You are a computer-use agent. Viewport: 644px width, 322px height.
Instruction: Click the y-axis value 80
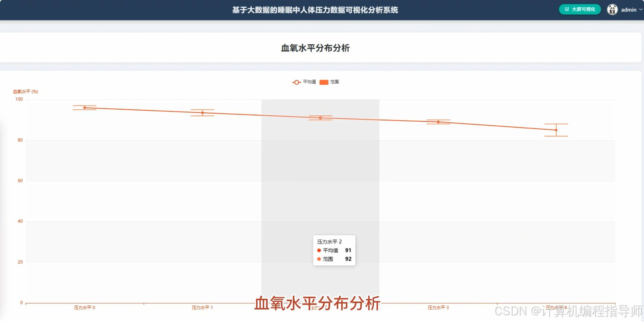click(20, 140)
